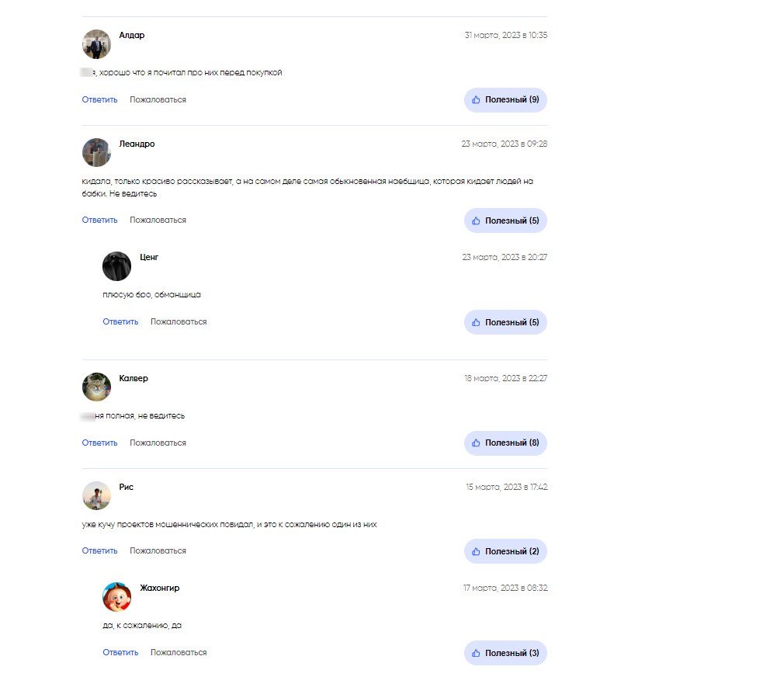Like Леандро's comment via Полезный (5)

[505, 220]
